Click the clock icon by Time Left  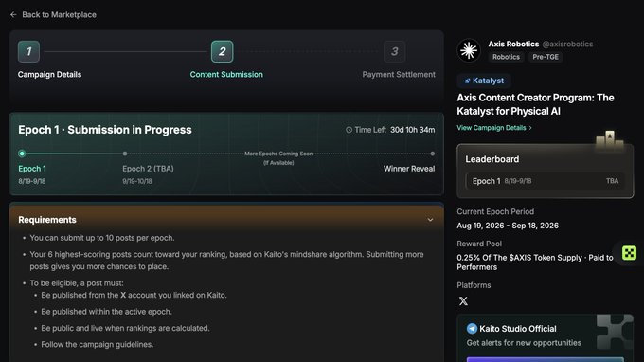pos(349,130)
